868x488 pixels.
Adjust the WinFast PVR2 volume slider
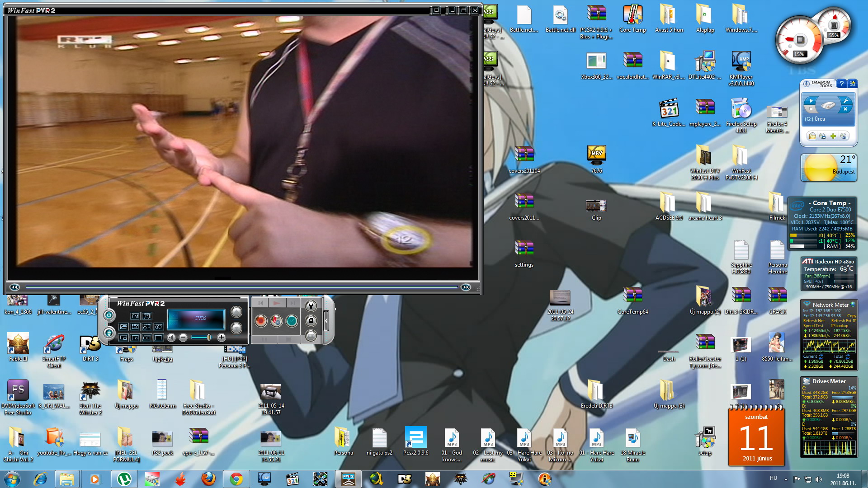(202, 337)
